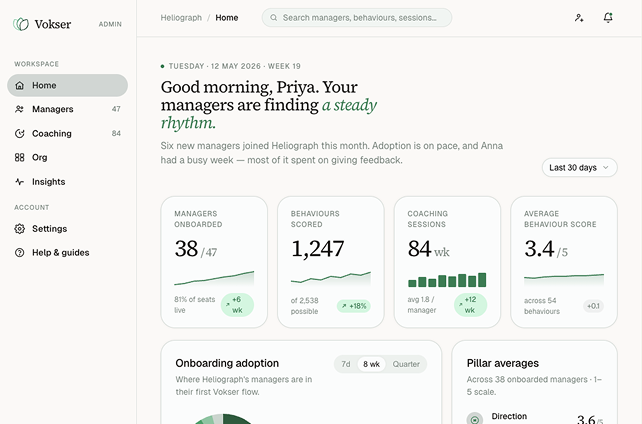Screen dimensions: 642x424
Task: Open the Coaching section
Action: click(67, 133)
